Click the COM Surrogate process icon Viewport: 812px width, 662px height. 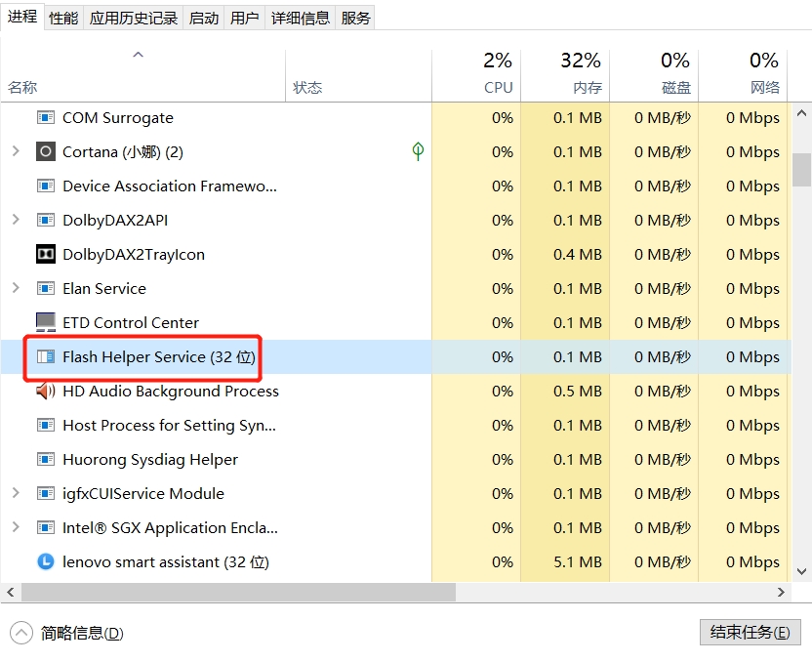[46, 117]
